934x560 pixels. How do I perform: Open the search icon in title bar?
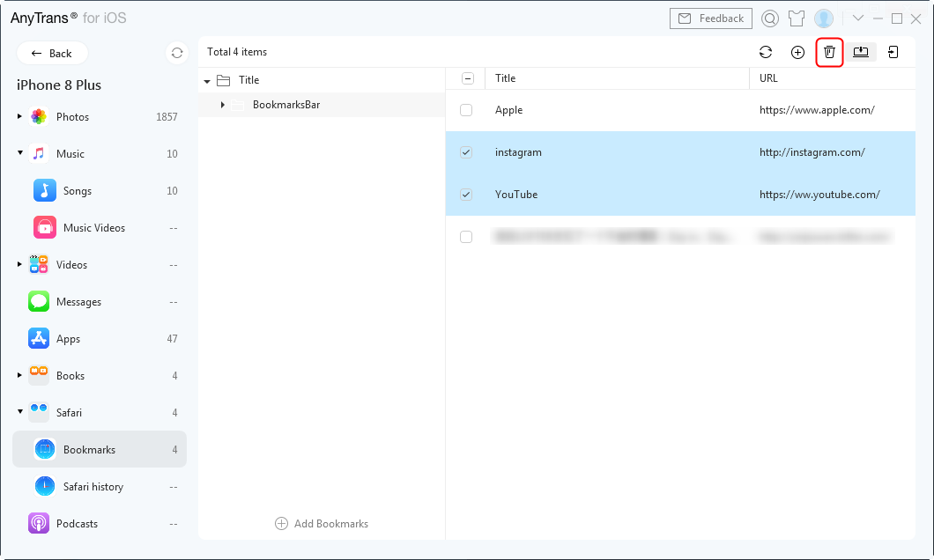point(770,18)
